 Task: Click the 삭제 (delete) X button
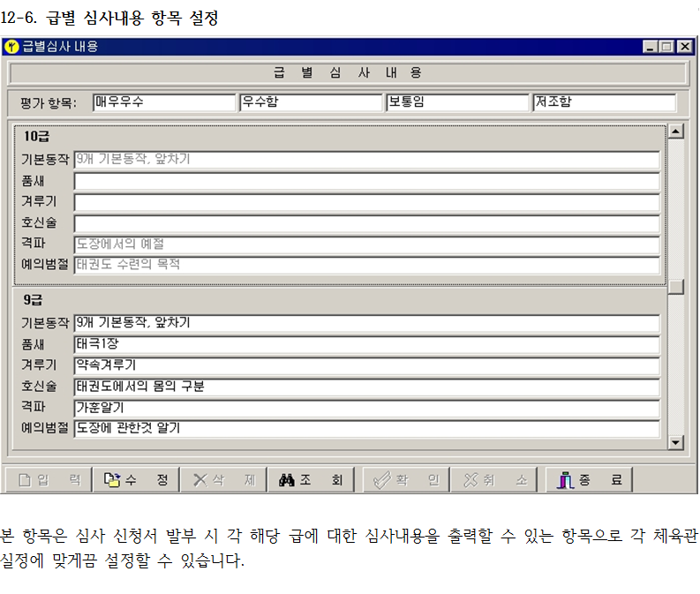[223, 480]
